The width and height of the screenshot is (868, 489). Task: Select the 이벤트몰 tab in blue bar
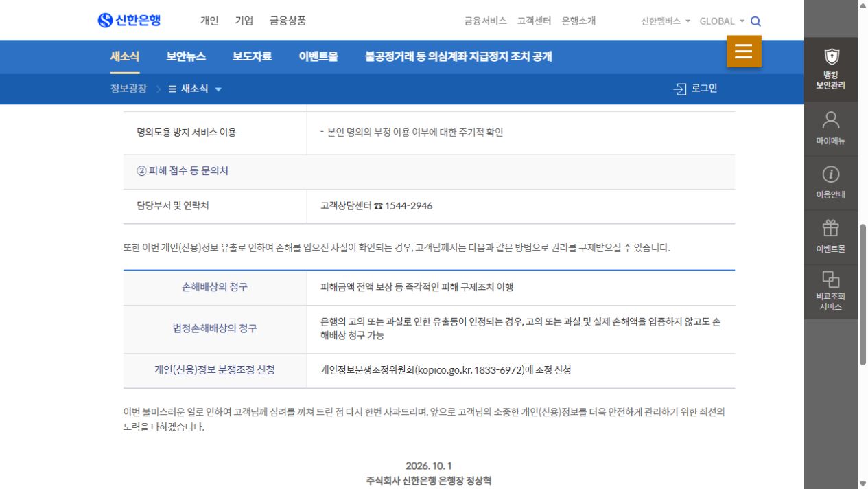[x=318, y=56]
